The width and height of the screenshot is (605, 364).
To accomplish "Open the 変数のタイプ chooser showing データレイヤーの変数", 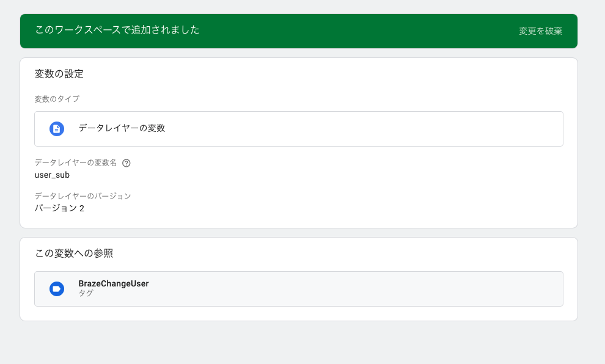I will 299,129.
